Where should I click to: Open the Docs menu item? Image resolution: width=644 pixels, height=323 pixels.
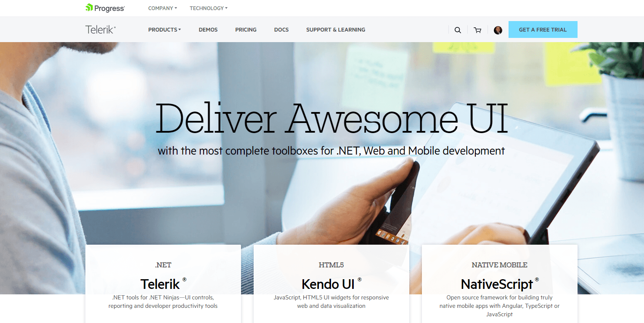point(281,30)
